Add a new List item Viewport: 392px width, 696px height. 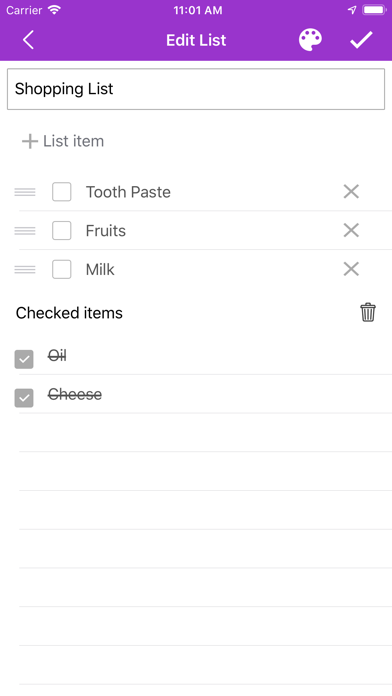pyautogui.click(x=63, y=141)
